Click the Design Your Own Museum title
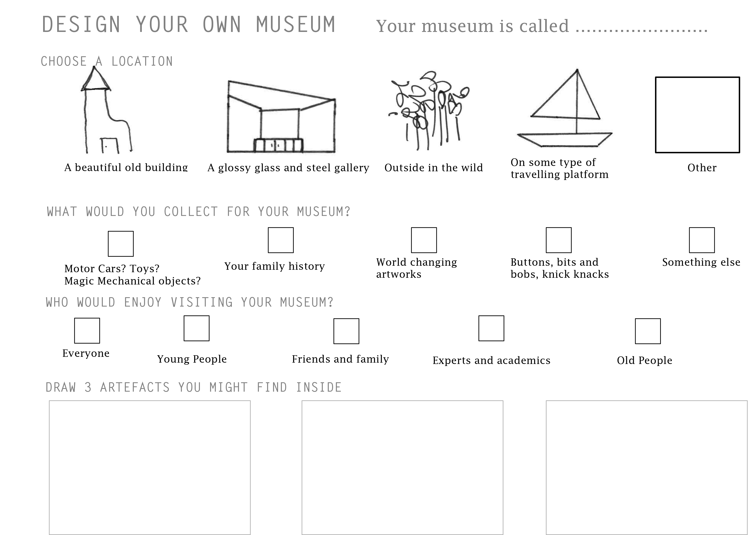 click(189, 25)
